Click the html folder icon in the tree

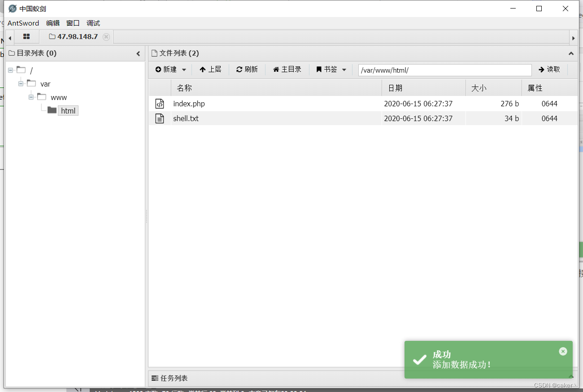pos(52,110)
